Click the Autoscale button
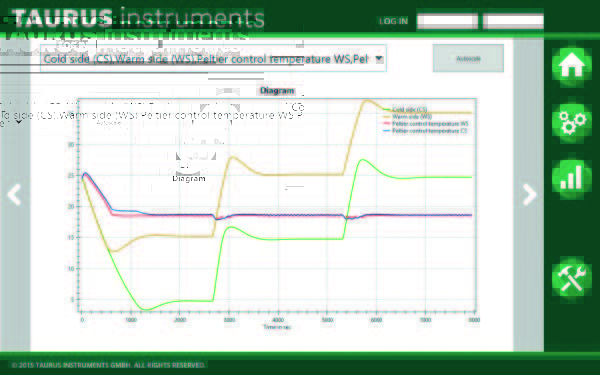Screen dimensions: 600x375 coord(468,59)
